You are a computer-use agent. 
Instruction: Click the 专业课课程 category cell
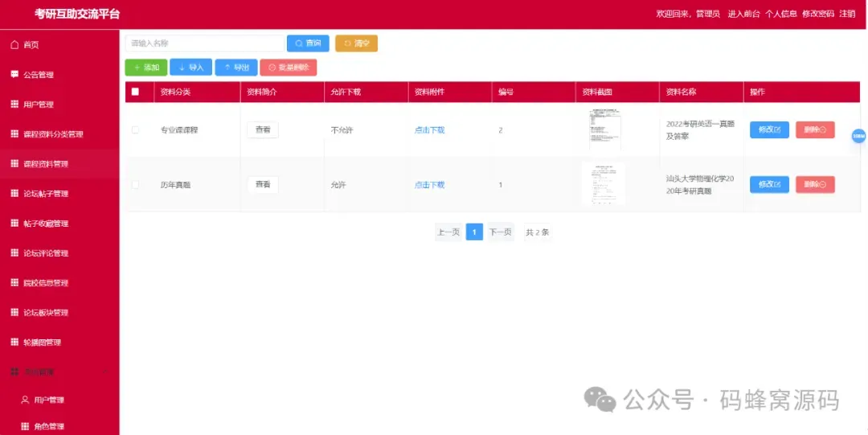point(179,130)
